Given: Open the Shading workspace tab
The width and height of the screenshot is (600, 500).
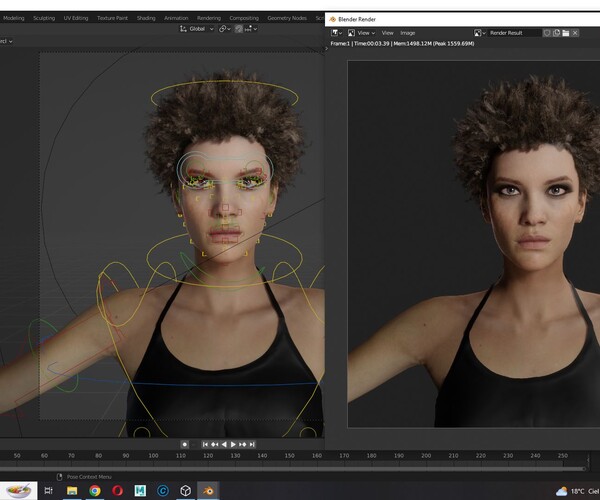Looking at the screenshot, I should point(146,18).
